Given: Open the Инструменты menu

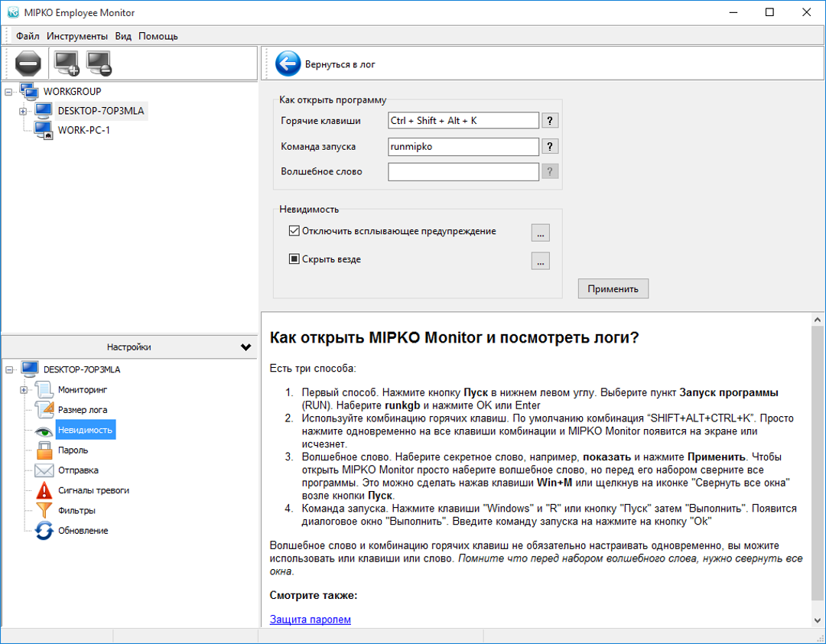Looking at the screenshot, I should (77, 36).
